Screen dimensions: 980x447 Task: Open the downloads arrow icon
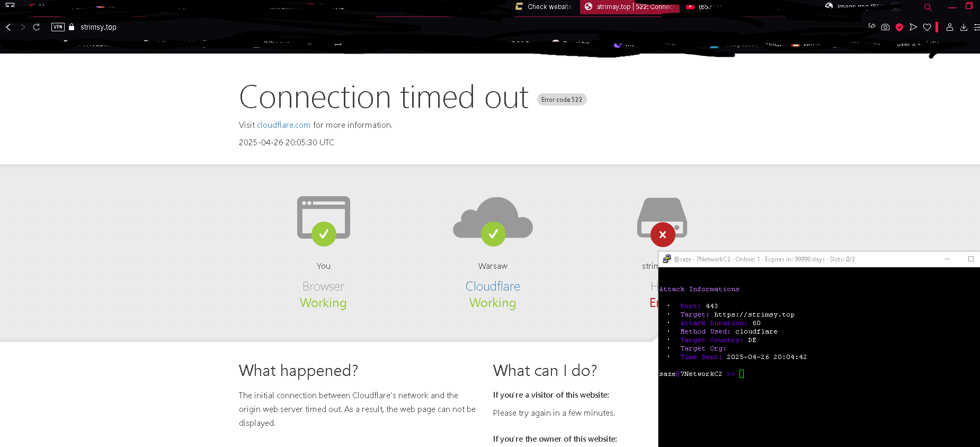964,27
